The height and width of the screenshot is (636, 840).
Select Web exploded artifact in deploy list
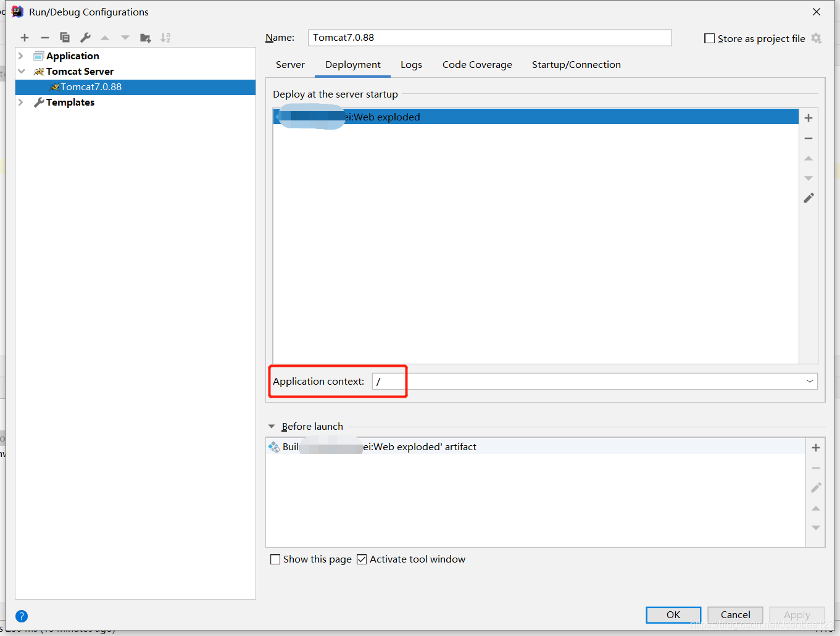click(536, 117)
